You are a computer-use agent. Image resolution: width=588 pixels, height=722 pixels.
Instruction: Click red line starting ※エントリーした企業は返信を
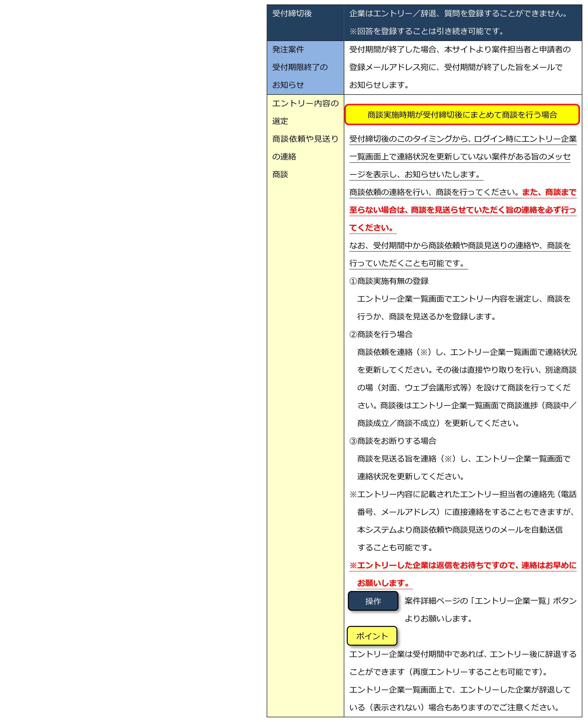tap(463, 565)
